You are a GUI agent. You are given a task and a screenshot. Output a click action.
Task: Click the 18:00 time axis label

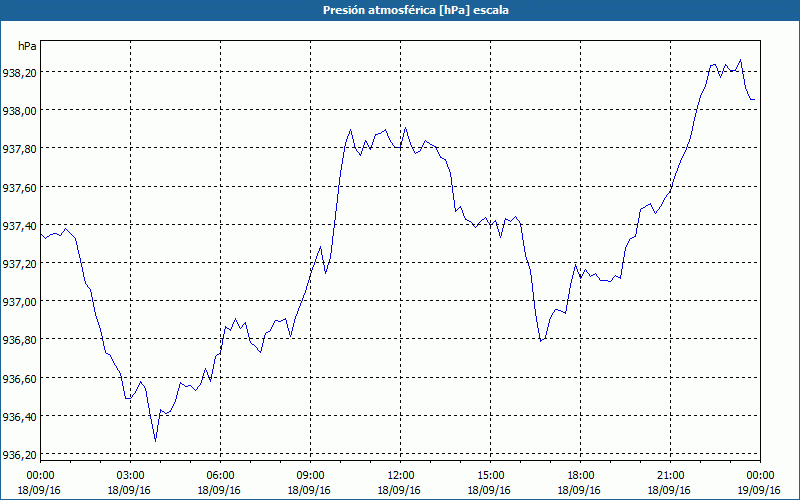point(581,476)
